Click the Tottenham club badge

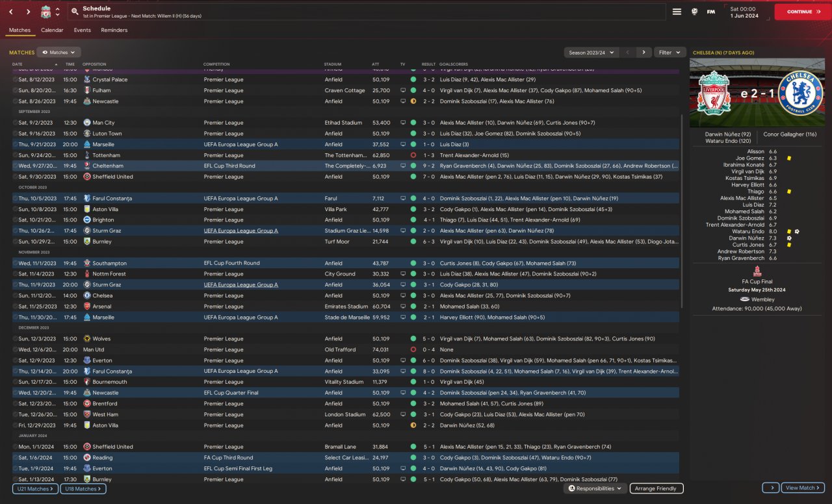coord(87,155)
